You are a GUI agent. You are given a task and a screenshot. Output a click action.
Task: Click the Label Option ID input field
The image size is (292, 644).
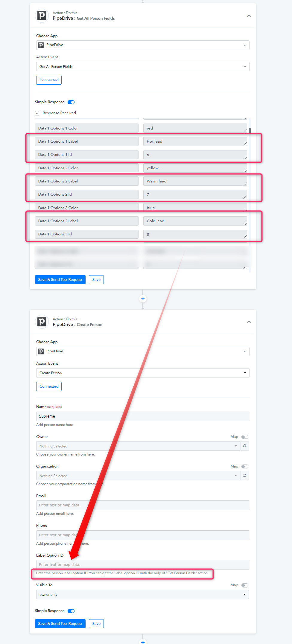(x=143, y=565)
